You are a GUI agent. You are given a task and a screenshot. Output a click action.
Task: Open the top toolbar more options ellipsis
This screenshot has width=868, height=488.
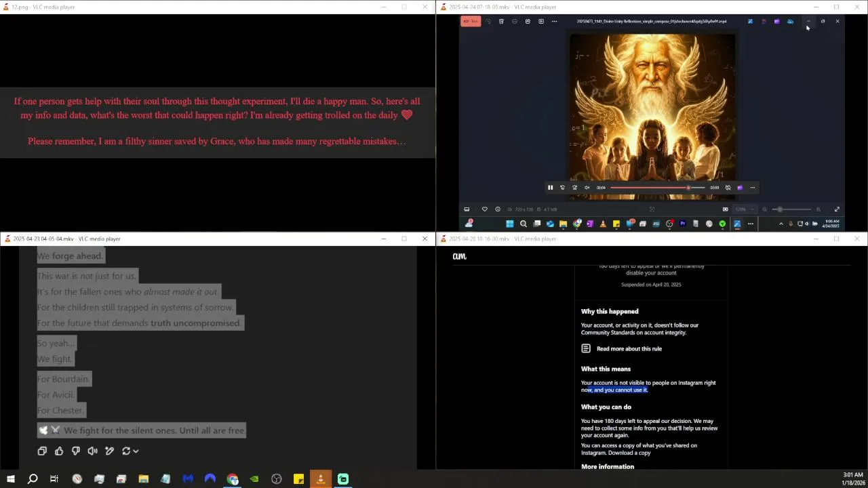tap(554, 21)
